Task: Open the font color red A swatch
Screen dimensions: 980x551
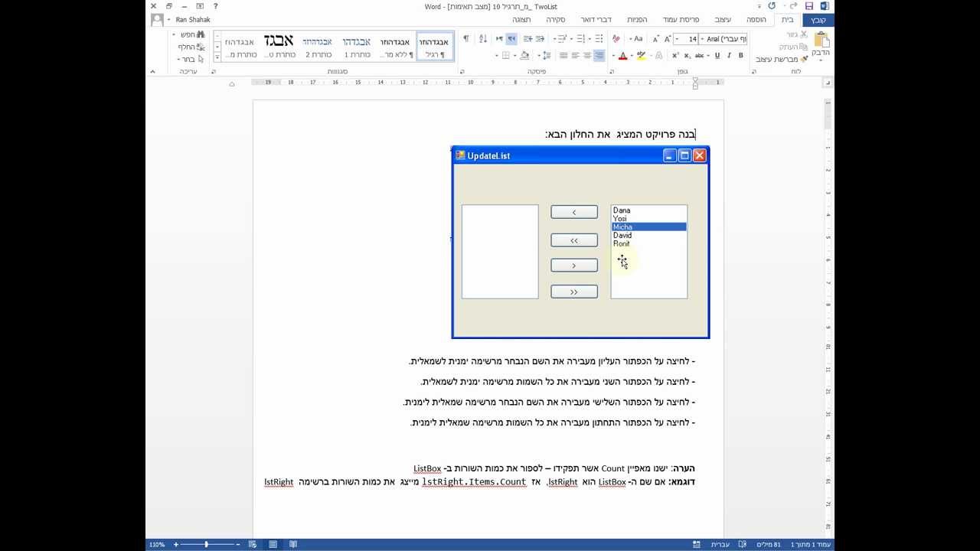Action: point(623,55)
